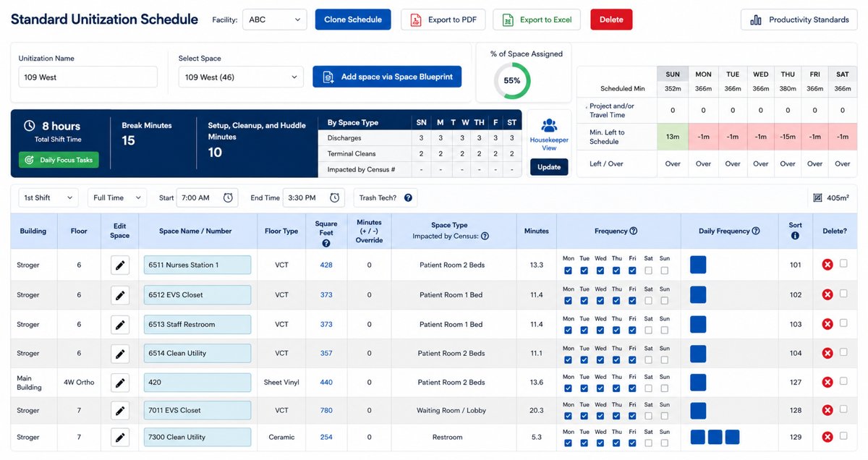Viewport: 868px width, 460px height.
Task: Click red delete X for row 129
Action: click(827, 437)
